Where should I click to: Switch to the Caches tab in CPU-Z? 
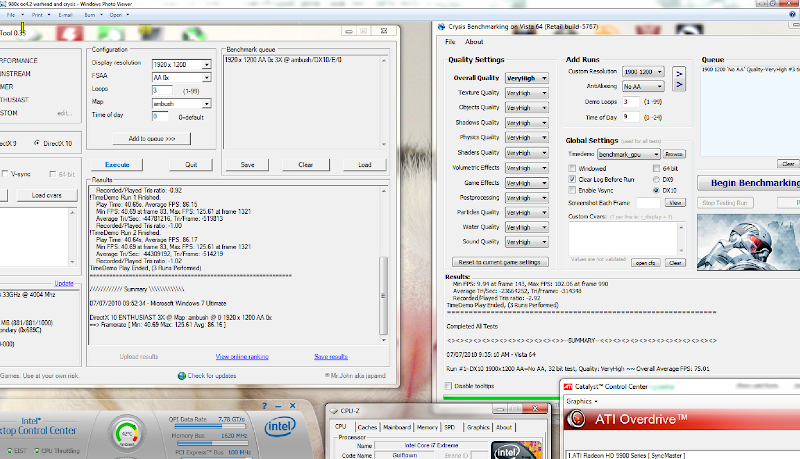tap(367, 427)
